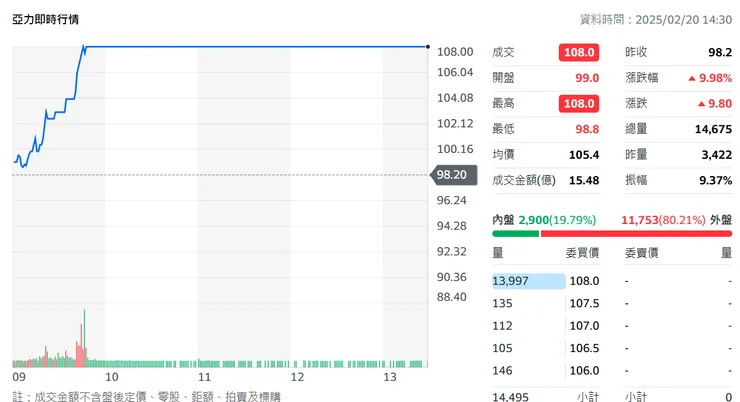740x402 pixels.
Task: Click the tallest volume bar in chart
Action: pyautogui.click(x=84, y=338)
